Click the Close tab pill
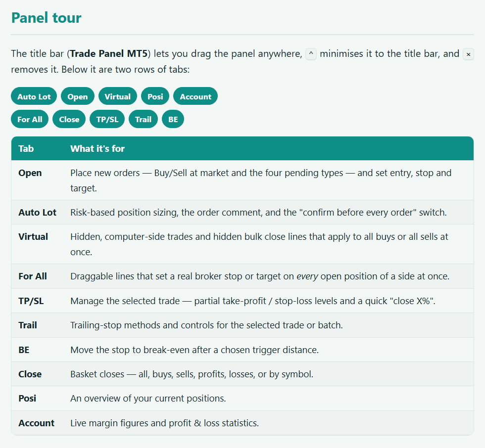The height and width of the screenshot is (448, 485). [x=69, y=119]
